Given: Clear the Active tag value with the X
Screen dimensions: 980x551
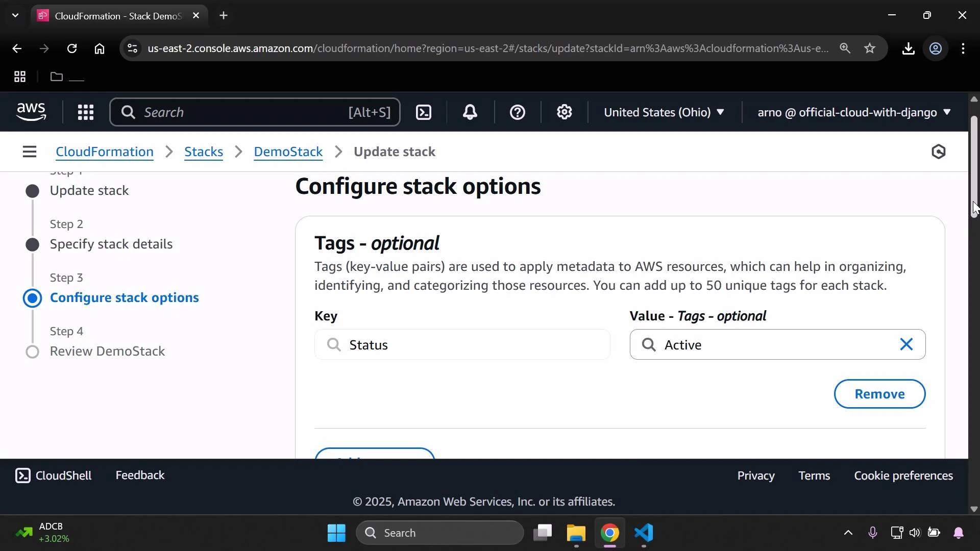Looking at the screenshot, I should click(x=906, y=344).
